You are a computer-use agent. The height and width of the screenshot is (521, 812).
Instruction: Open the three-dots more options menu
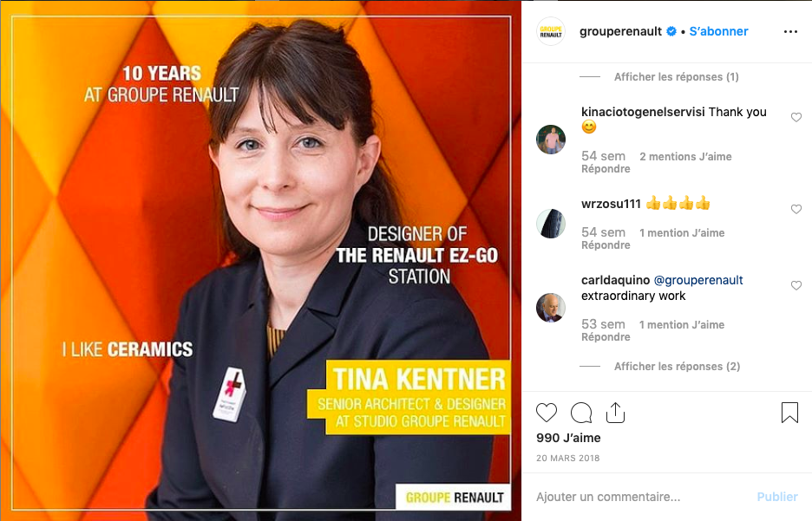tap(791, 31)
